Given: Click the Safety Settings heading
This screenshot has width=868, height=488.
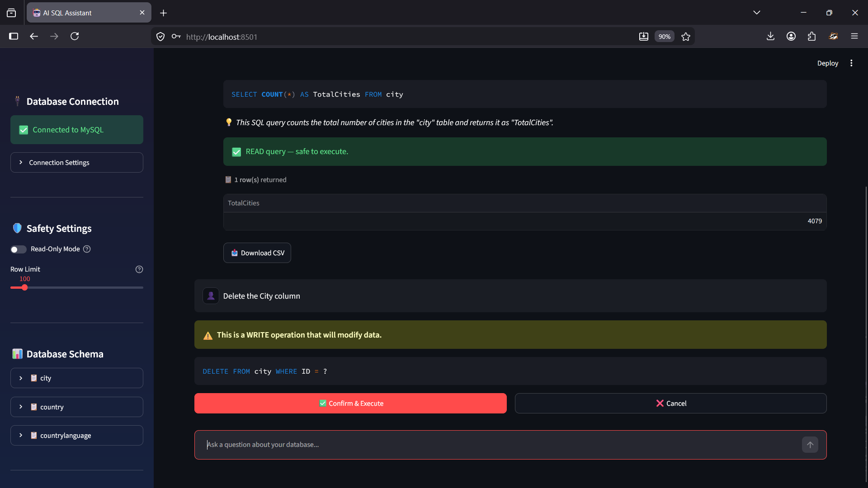Looking at the screenshot, I should pos(59,228).
